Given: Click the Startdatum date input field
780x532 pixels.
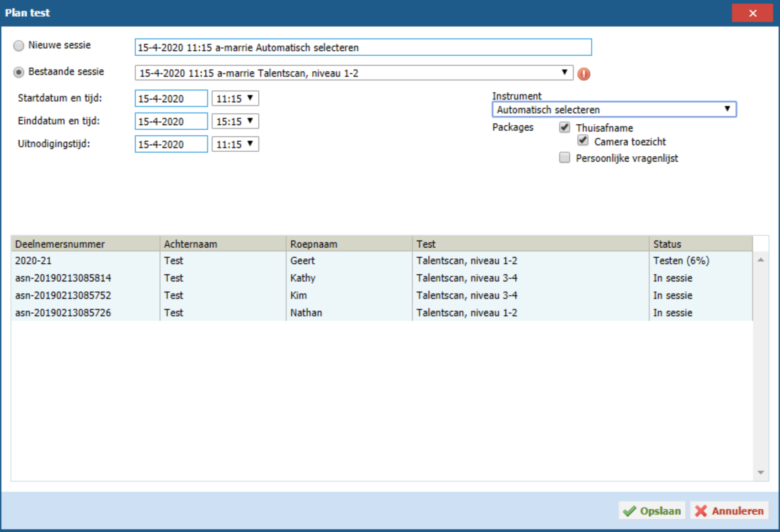Looking at the screenshot, I should tap(171, 98).
